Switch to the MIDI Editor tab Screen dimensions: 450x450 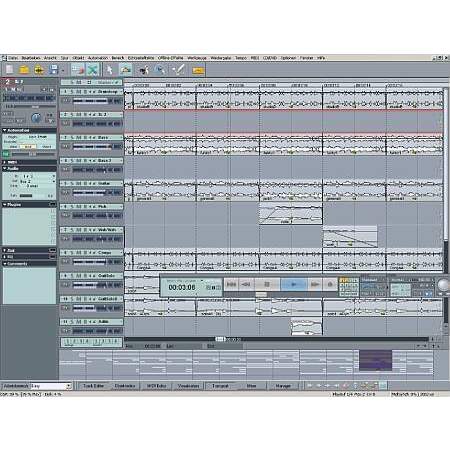coord(156,386)
